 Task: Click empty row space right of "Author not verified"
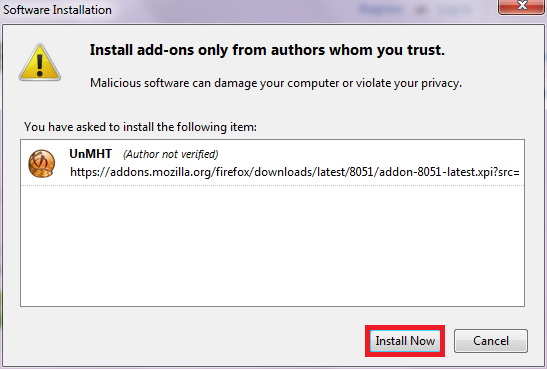pyautogui.click(x=370, y=154)
